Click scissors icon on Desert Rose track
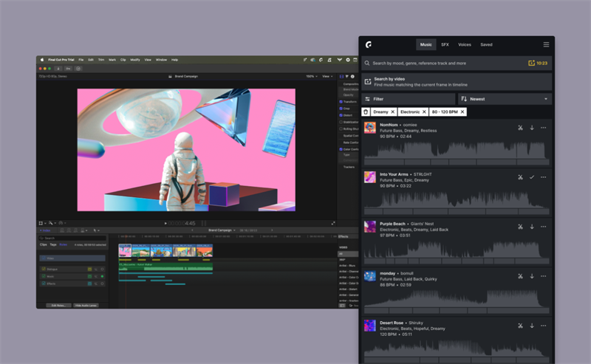Viewport: 591px width, 364px height. click(520, 326)
